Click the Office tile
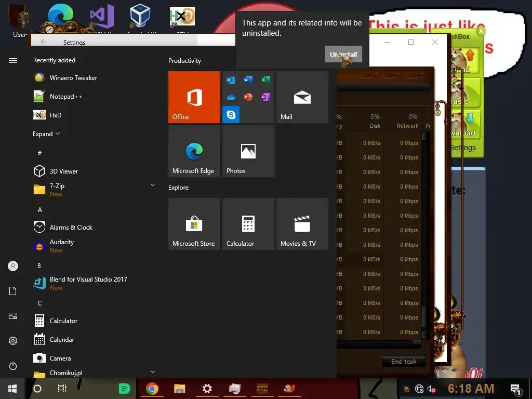532x399 pixels. click(x=194, y=97)
